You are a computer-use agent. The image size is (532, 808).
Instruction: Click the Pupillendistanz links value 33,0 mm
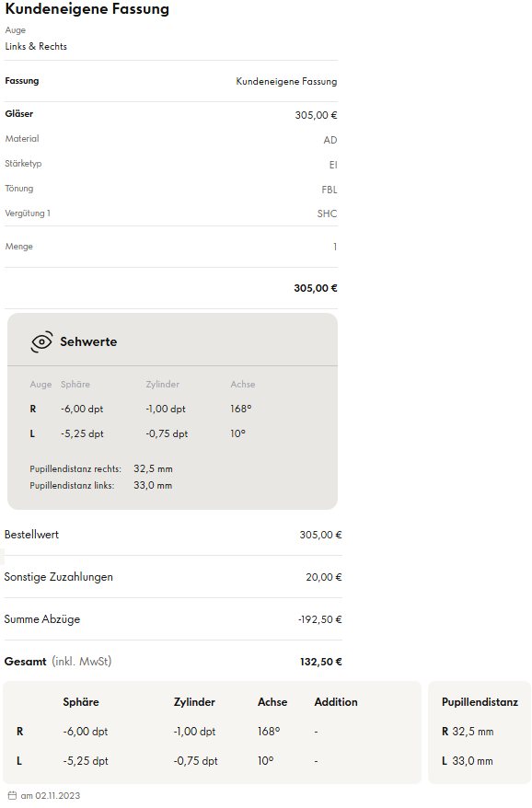pyautogui.click(x=153, y=485)
